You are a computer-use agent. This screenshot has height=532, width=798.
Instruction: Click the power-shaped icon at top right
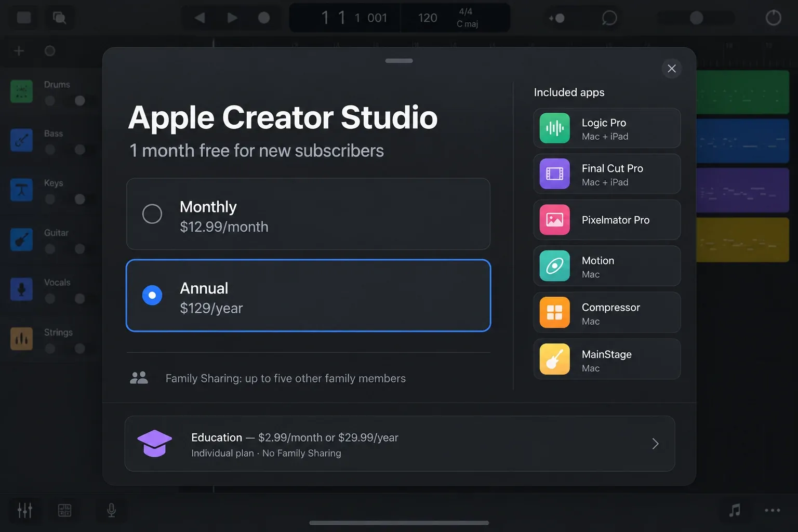point(774,18)
